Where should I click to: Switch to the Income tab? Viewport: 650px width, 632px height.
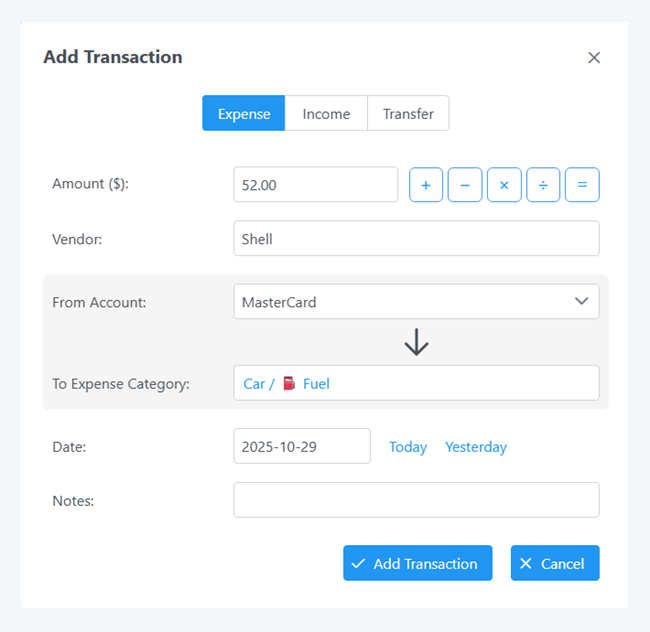[x=326, y=114]
